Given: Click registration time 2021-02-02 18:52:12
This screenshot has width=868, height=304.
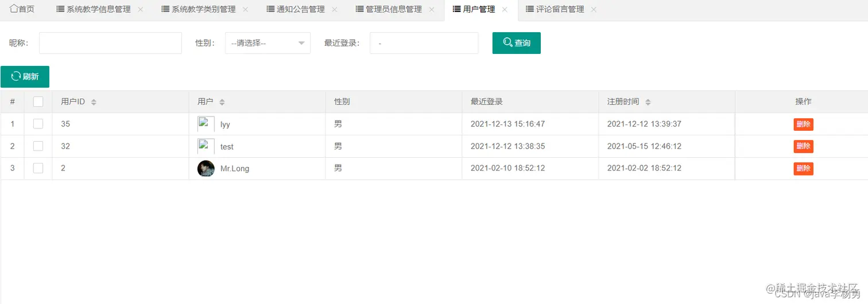Looking at the screenshot, I should [644, 168].
